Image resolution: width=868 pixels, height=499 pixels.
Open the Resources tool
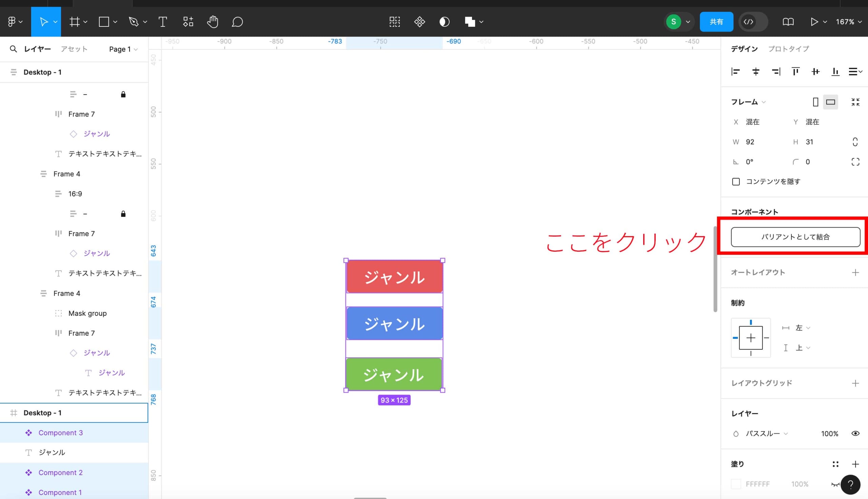[x=188, y=22]
